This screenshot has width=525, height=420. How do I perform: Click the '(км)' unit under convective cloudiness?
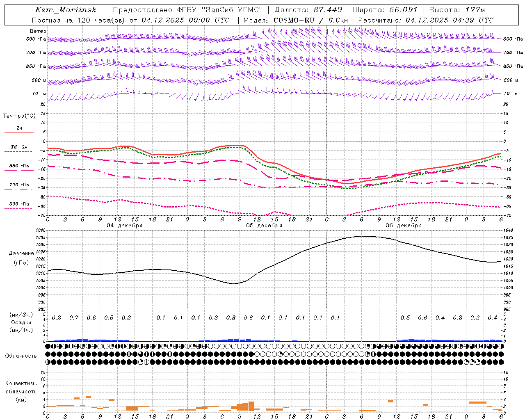point(21,399)
